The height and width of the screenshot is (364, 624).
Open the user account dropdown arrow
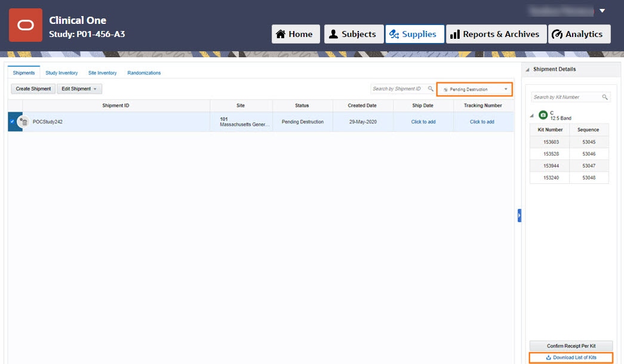(602, 11)
